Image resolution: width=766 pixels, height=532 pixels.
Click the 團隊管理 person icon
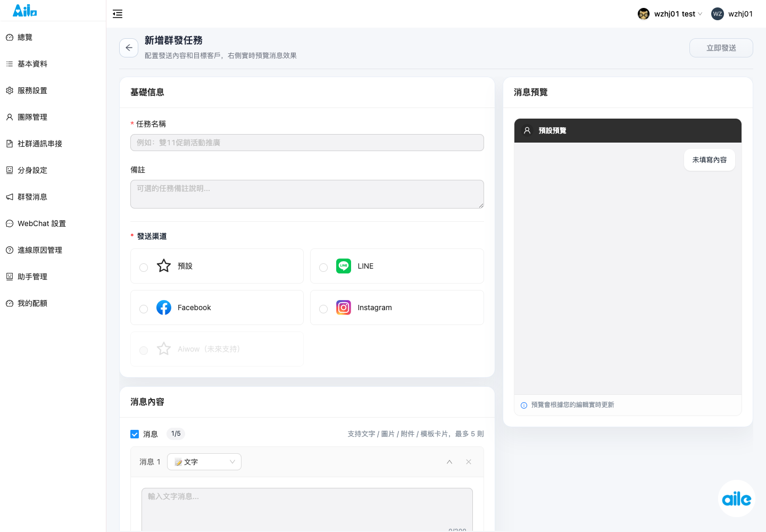10,117
